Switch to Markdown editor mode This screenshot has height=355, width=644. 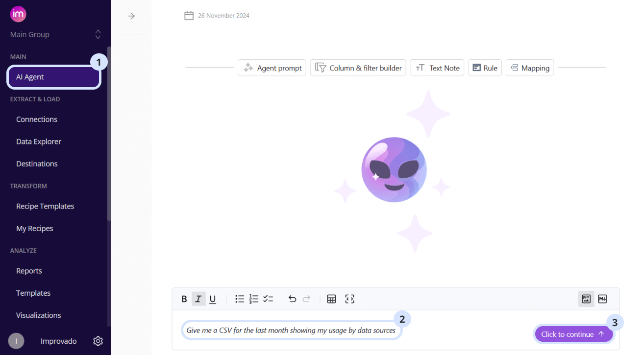point(603,299)
